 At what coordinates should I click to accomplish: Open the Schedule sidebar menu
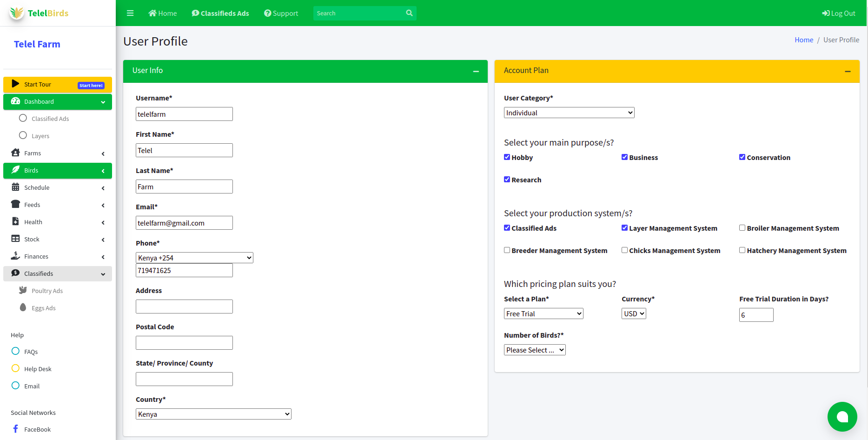(58, 187)
